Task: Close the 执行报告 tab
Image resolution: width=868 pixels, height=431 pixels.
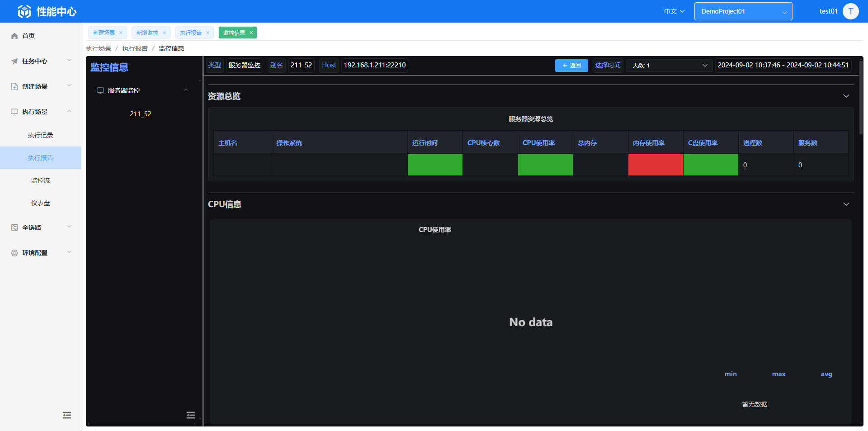Action: (x=208, y=33)
